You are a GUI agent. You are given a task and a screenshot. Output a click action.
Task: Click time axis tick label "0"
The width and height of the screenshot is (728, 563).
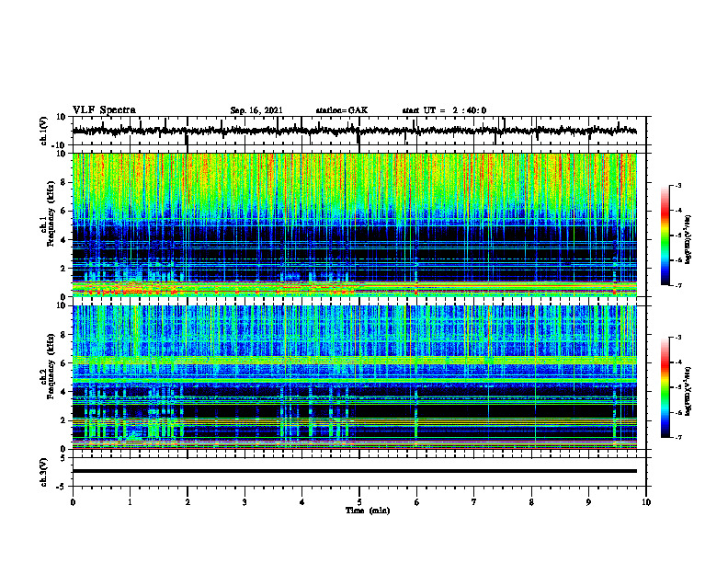pyautogui.click(x=73, y=502)
